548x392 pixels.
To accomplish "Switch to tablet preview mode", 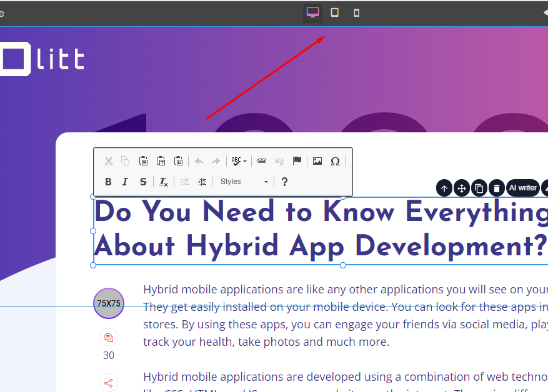I will coord(334,13).
